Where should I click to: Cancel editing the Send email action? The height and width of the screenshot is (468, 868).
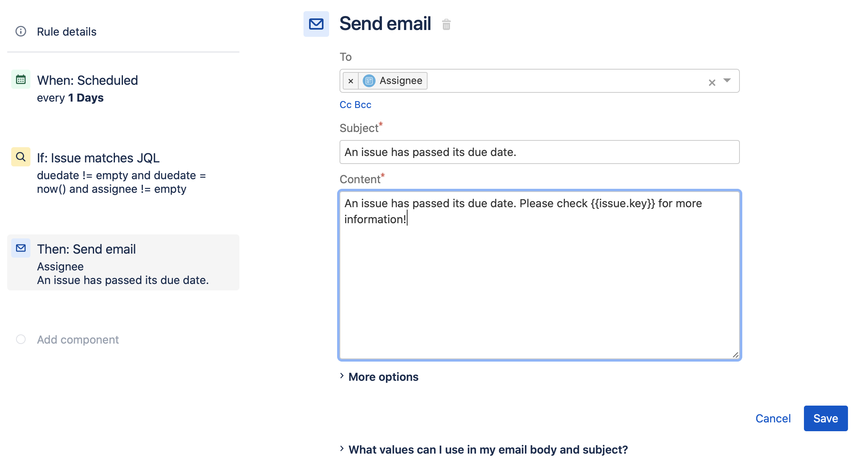pos(773,418)
